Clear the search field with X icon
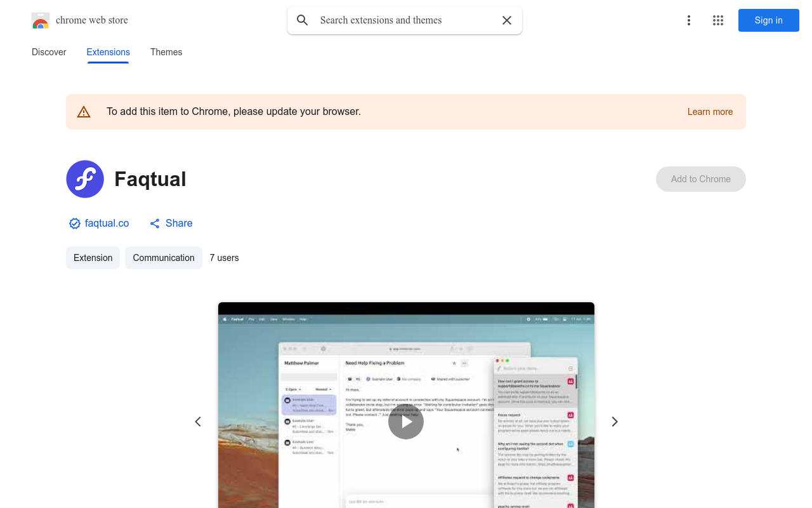 507,20
